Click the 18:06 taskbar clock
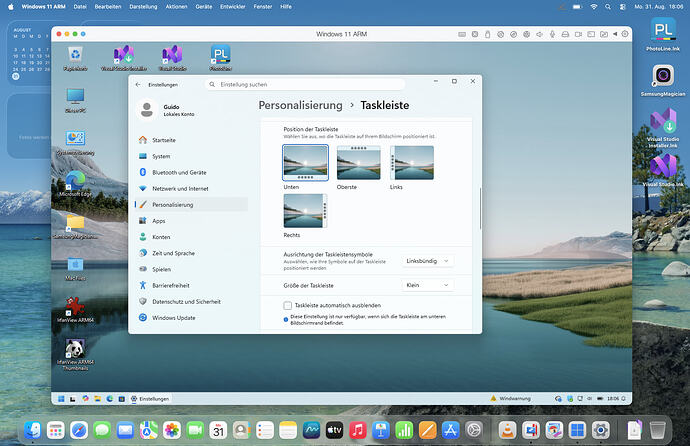690x446 pixels. pos(613,398)
